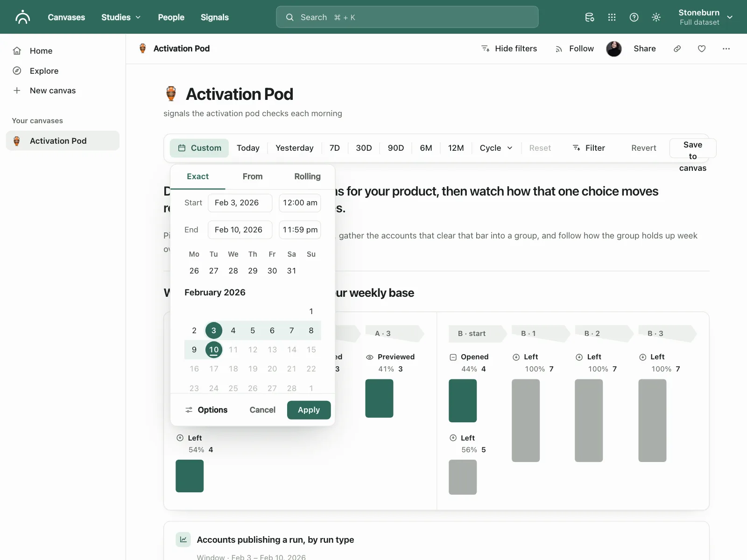Click the vase icon in the breadcrumb bar
The image size is (747, 560).
(x=143, y=49)
